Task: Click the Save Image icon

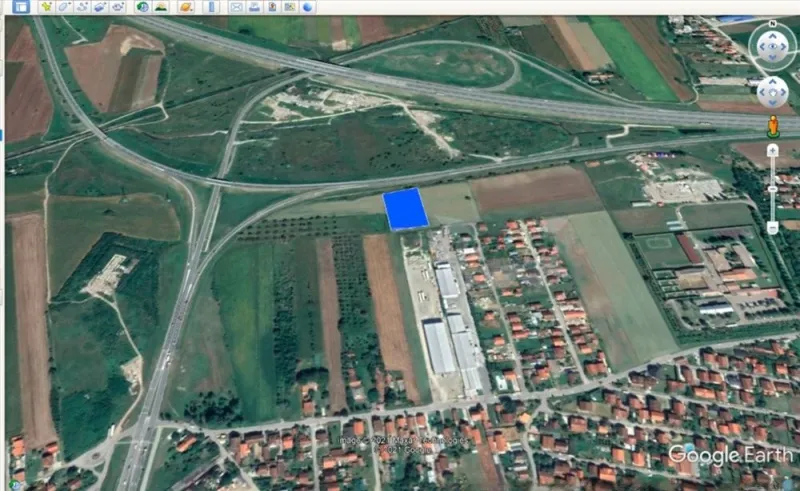Action: click(x=272, y=6)
